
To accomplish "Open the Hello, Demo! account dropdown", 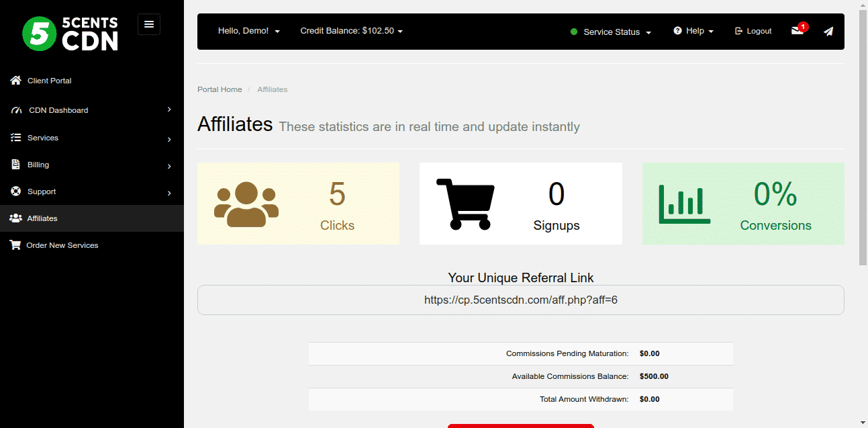I will click(x=249, y=31).
